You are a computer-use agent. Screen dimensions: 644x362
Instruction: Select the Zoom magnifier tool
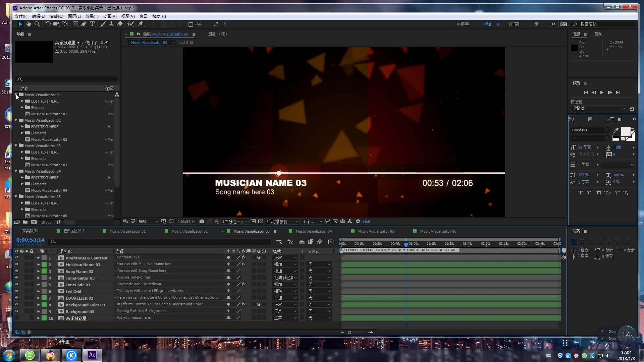[37, 24]
